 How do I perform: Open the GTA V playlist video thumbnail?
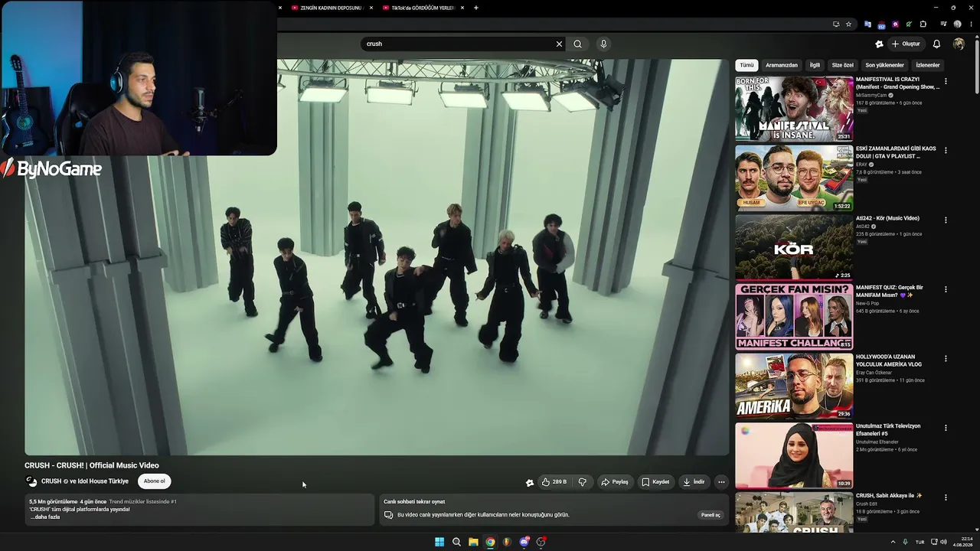point(794,178)
